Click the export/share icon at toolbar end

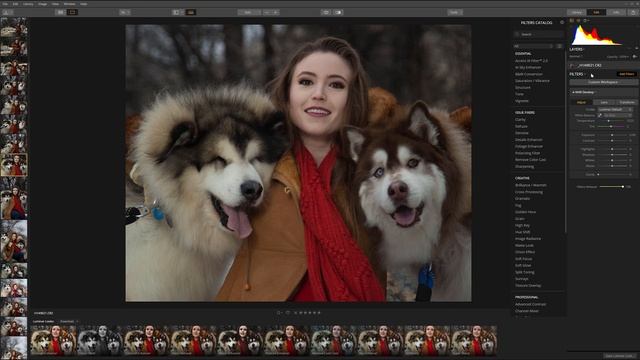[x=633, y=12]
